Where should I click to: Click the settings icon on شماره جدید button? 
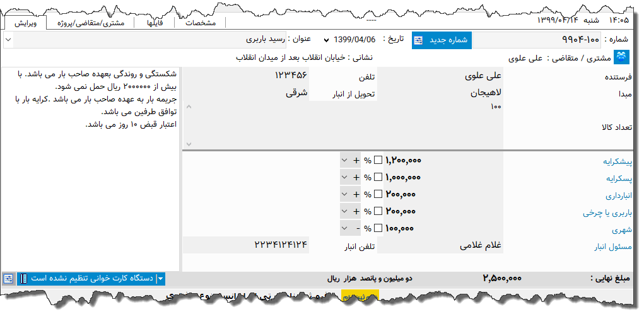pos(419,40)
